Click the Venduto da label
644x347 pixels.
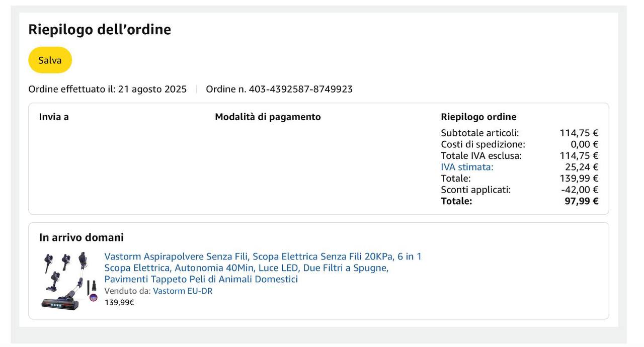click(127, 291)
